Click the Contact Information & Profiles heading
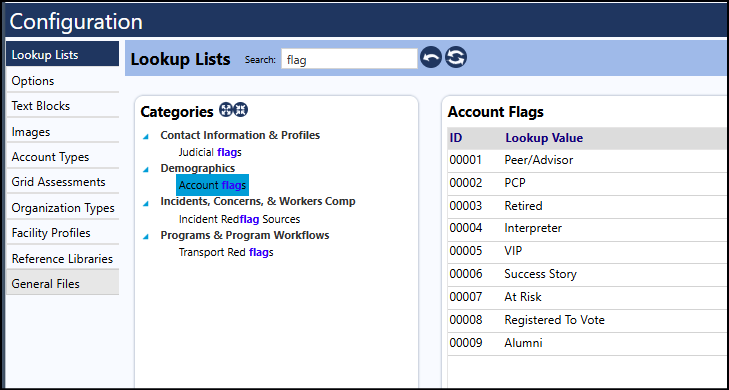 pos(240,135)
